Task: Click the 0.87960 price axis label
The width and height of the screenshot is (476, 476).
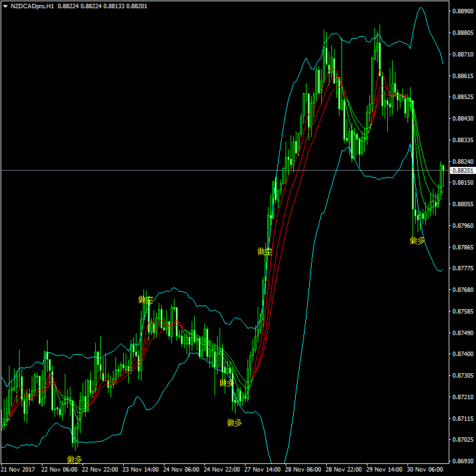Action: tap(463, 225)
